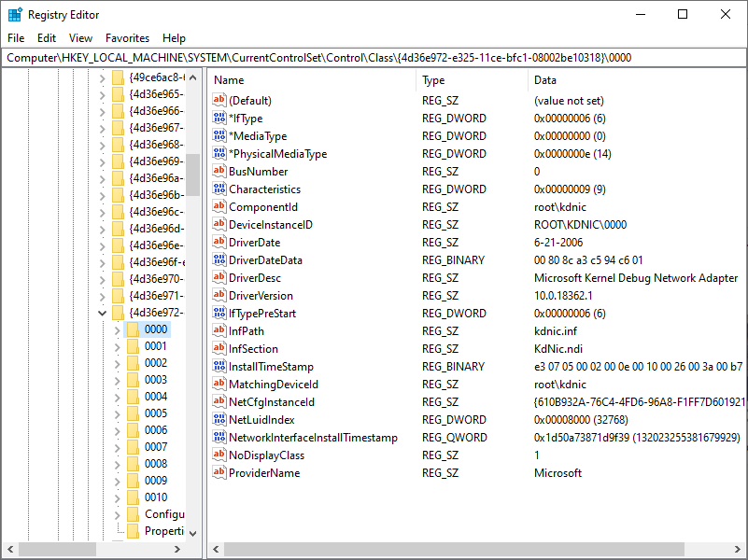Select the {4d36e971- key in the tree
The image size is (748, 560).
point(156,296)
